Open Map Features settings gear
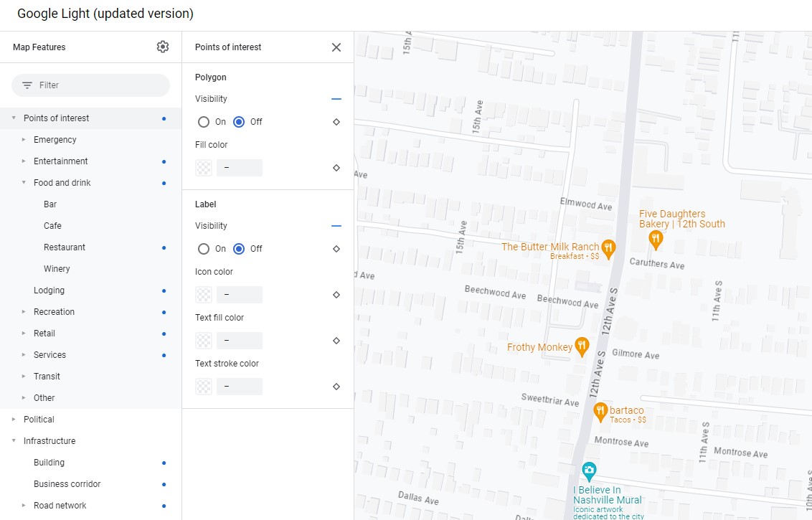The image size is (812, 520). [x=163, y=47]
